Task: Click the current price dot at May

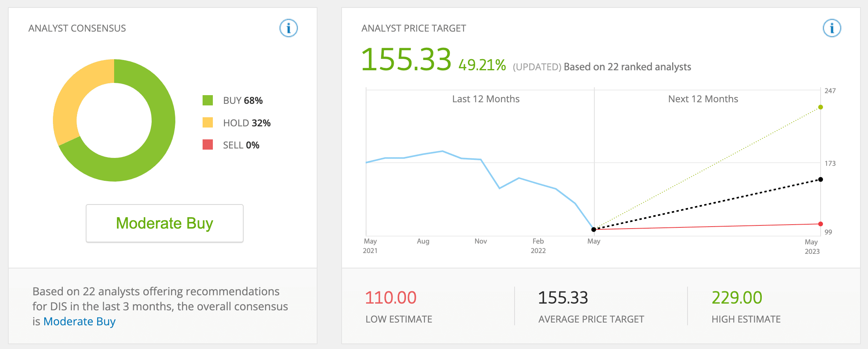Action: [594, 229]
